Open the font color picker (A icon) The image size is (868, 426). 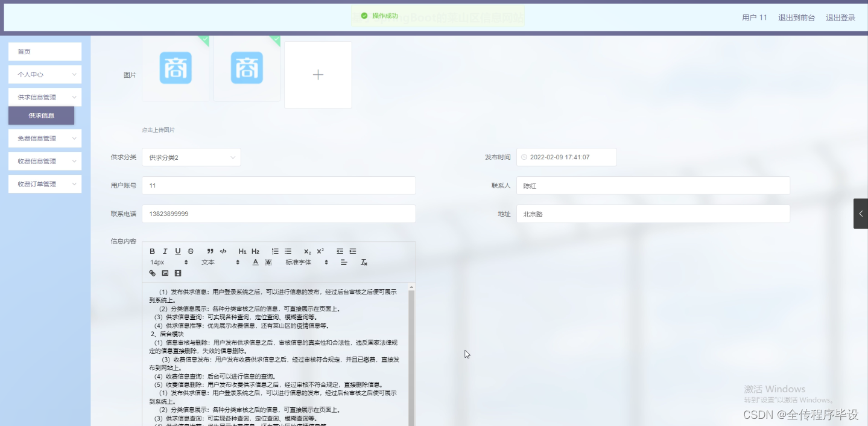[255, 262]
